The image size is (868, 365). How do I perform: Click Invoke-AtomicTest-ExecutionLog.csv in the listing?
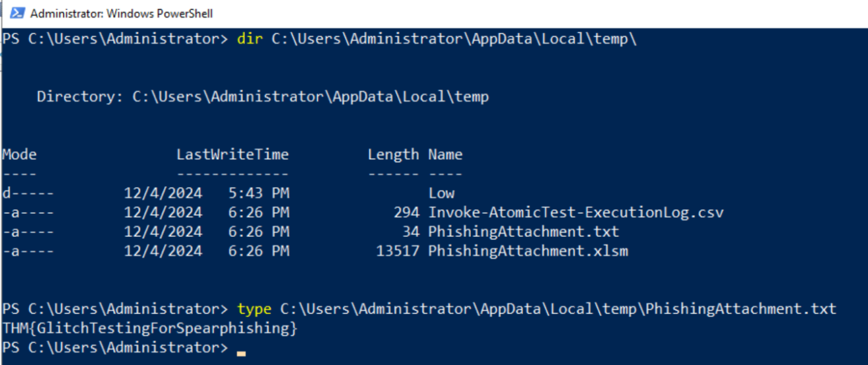[x=576, y=213]
